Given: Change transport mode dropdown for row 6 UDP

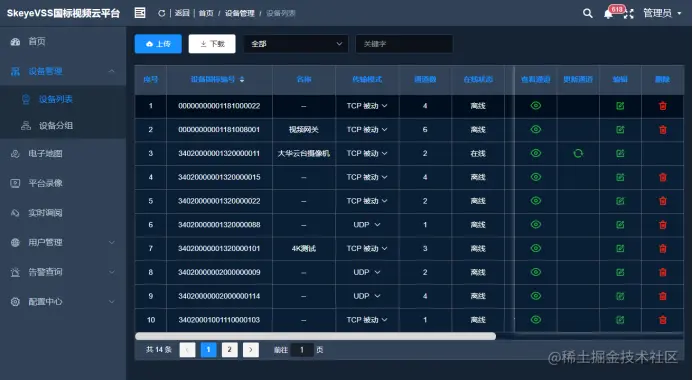Looking at the screenshot, I should click(367, 224).
